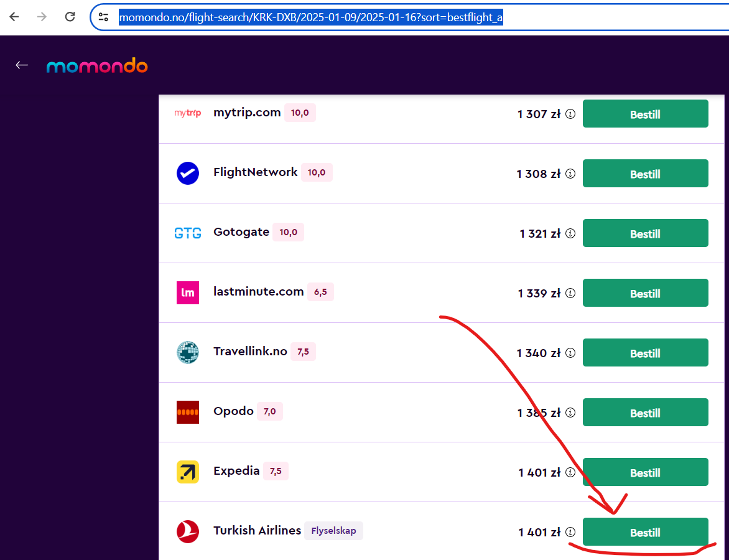This screenshot has width=729, height=560.
Task: Book with lastminute.com via Bestill
Action: coord(645,293)
